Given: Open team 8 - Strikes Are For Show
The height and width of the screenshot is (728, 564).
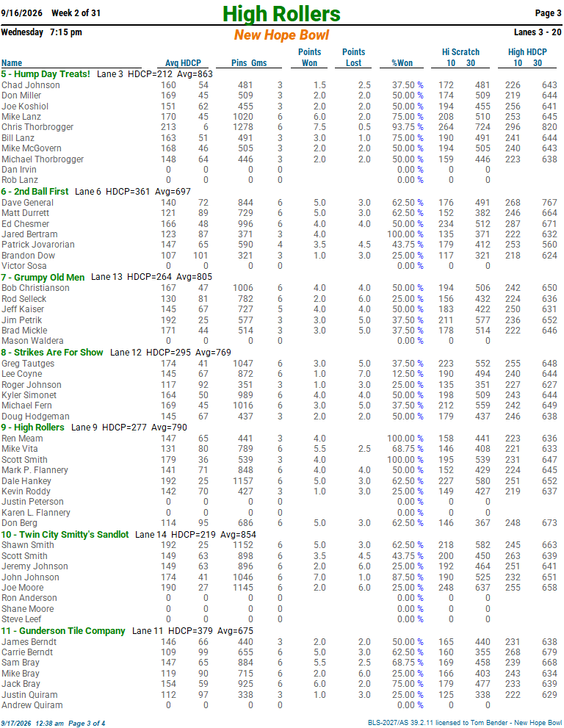Looking at the screenshot, I should pos(52,353).
